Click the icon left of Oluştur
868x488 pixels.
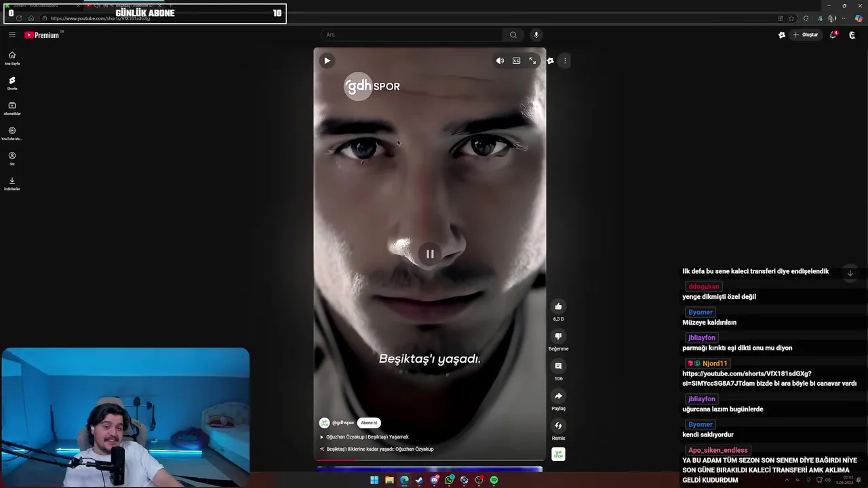click(782, 35)
